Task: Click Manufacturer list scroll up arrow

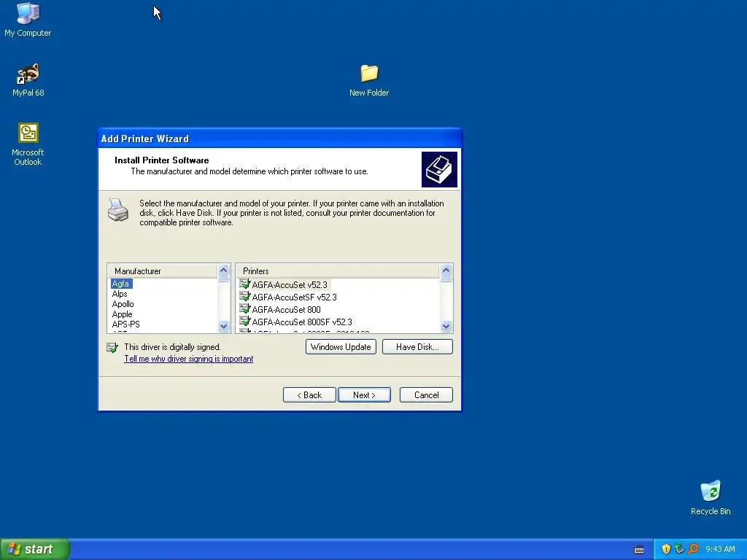Action: pos(223,271)
